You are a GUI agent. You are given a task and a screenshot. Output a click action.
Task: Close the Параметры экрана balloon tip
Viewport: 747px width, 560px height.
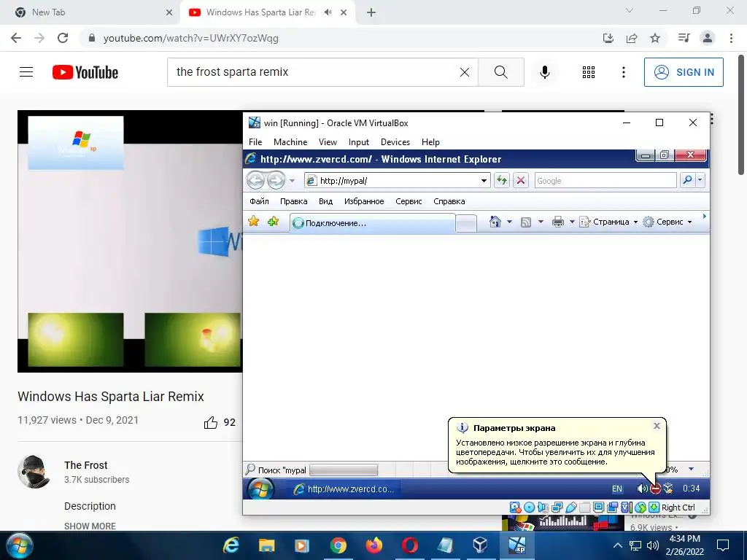pos(657,426)
